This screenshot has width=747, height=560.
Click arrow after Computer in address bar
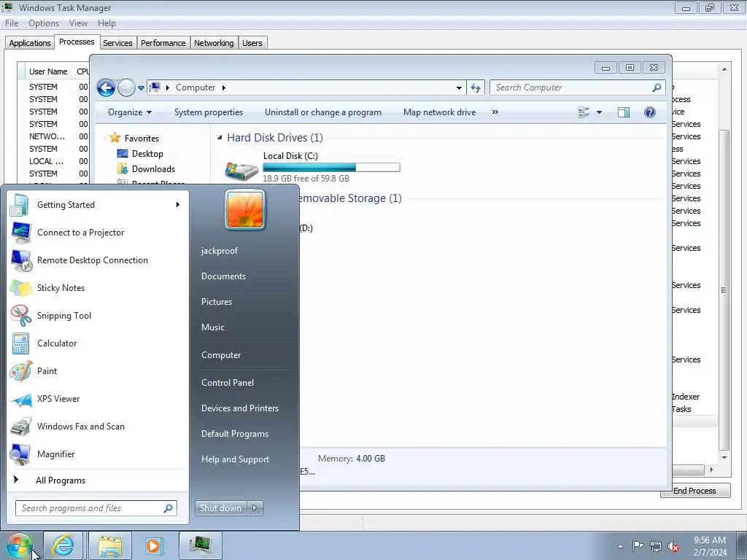pyautogui.click(x=223, y=87)
